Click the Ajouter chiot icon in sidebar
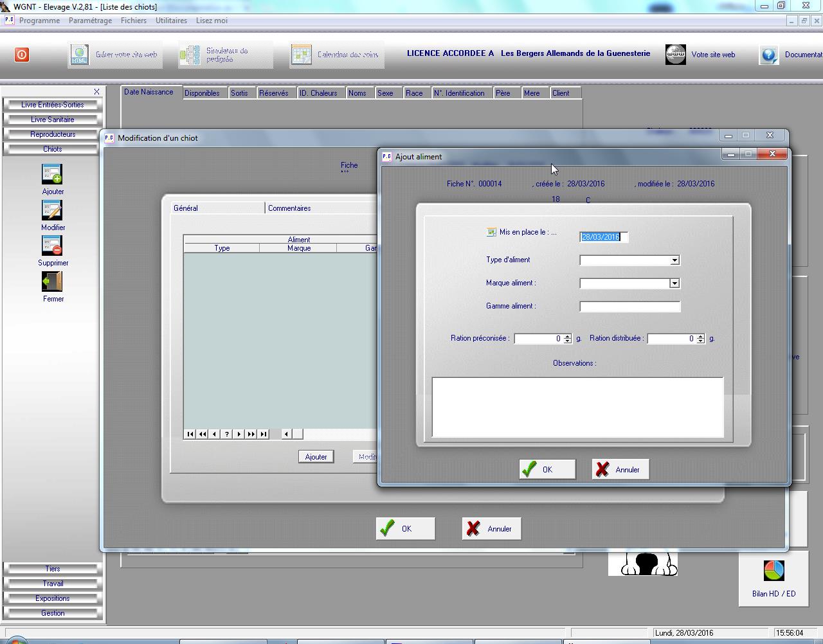The image size is (823, 644). (x=52, y=174)
